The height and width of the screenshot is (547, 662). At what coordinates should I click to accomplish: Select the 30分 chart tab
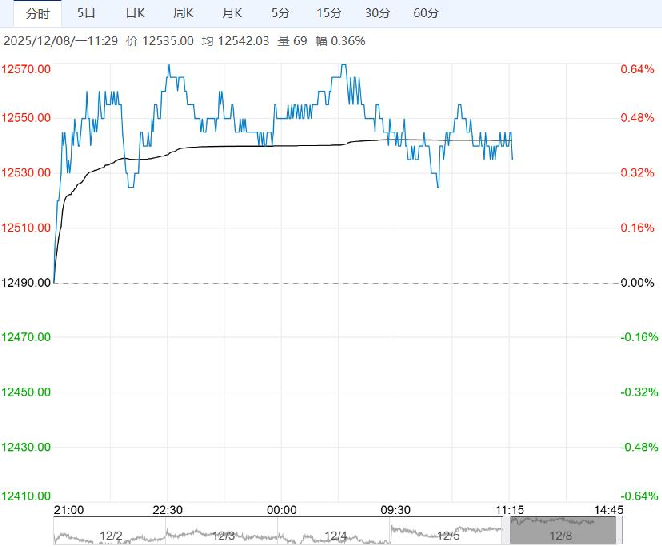pyautogui.click(x=377, y=13)
